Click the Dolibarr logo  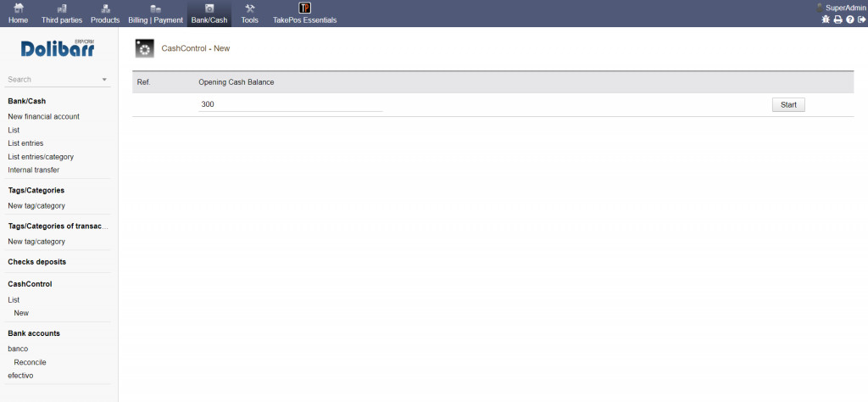(58, 48)
